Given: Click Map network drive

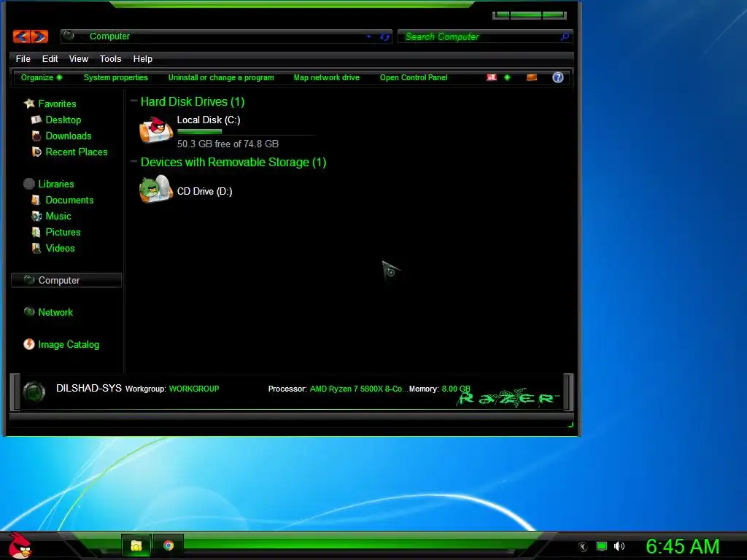Looking at the screenshot, I should coord(326,77).
